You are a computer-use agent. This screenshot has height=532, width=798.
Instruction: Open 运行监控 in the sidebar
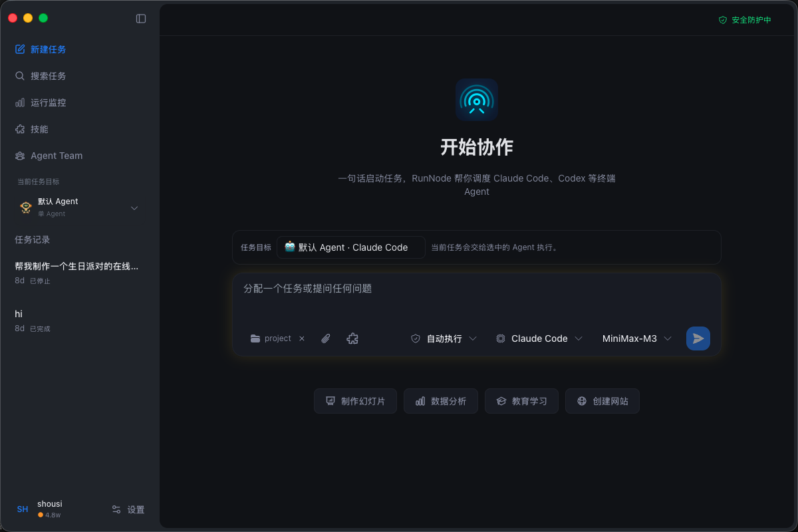point(80,102)
